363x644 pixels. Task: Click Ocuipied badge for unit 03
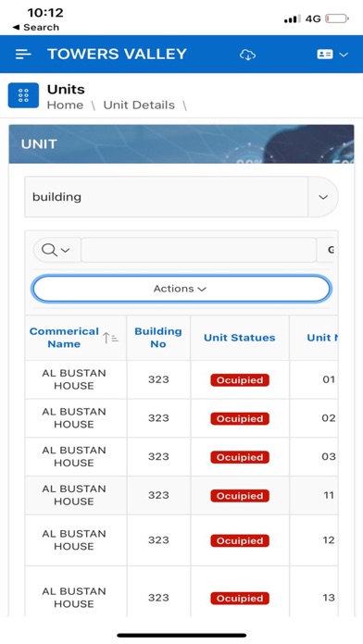[x=240, y=457]
